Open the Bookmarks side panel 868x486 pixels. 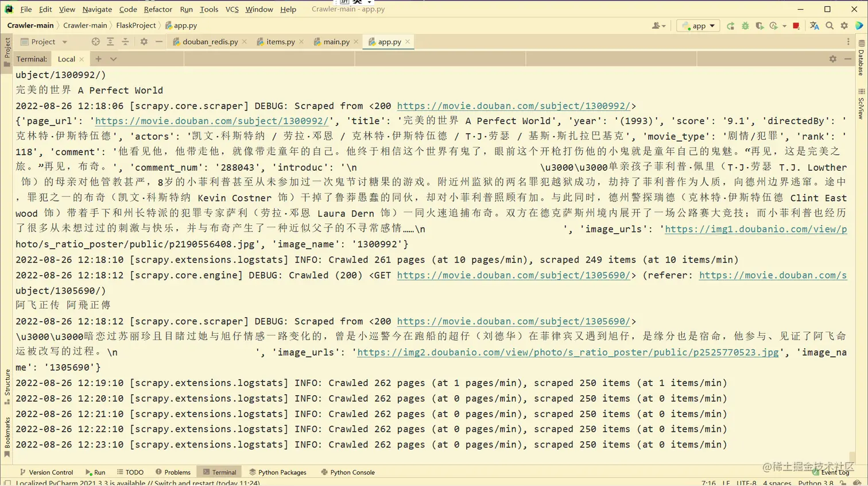(x=7, y=437)
